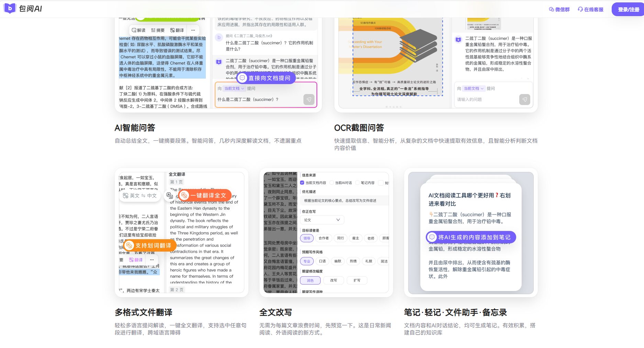Select the 口语 writing style tag
Image resolution: width=644 pixels, height=348 pixels.
point(322,261)
